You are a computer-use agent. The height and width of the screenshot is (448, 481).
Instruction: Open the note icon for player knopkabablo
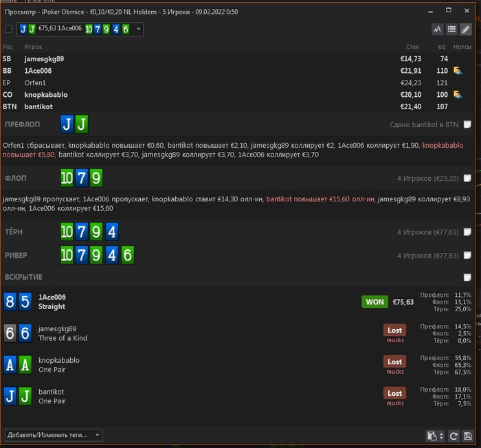458,95
